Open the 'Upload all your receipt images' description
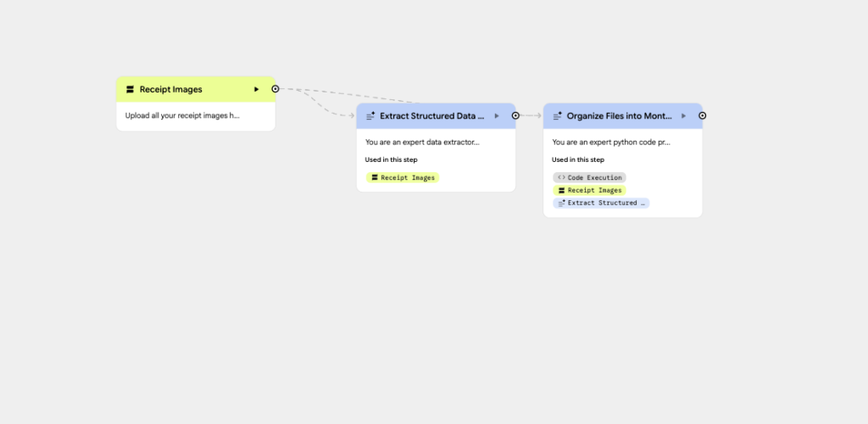868x424 pixels. coord(182,115)
